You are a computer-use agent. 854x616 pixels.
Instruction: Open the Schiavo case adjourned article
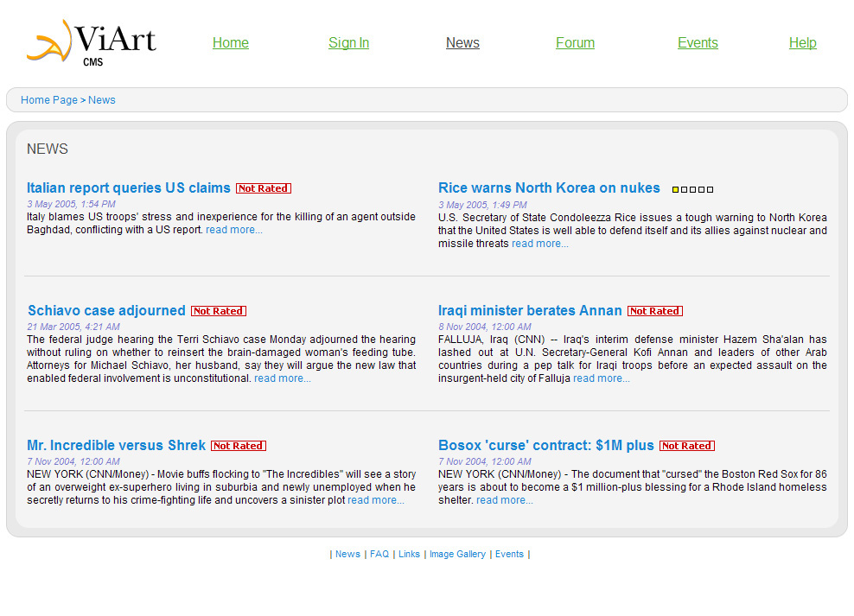click(107, 310)
